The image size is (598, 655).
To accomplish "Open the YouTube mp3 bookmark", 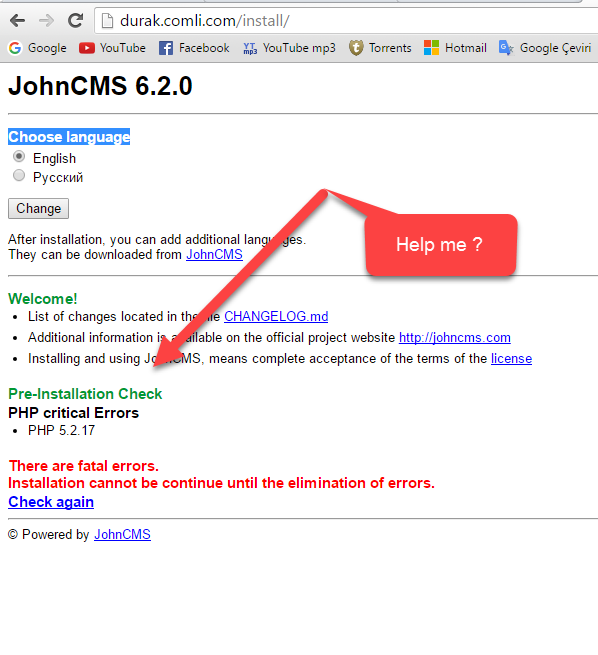I will [x=289, y=48].
